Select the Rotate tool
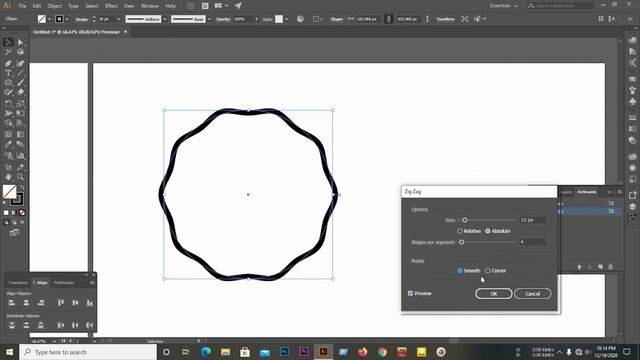 click(x=8, y=103)
